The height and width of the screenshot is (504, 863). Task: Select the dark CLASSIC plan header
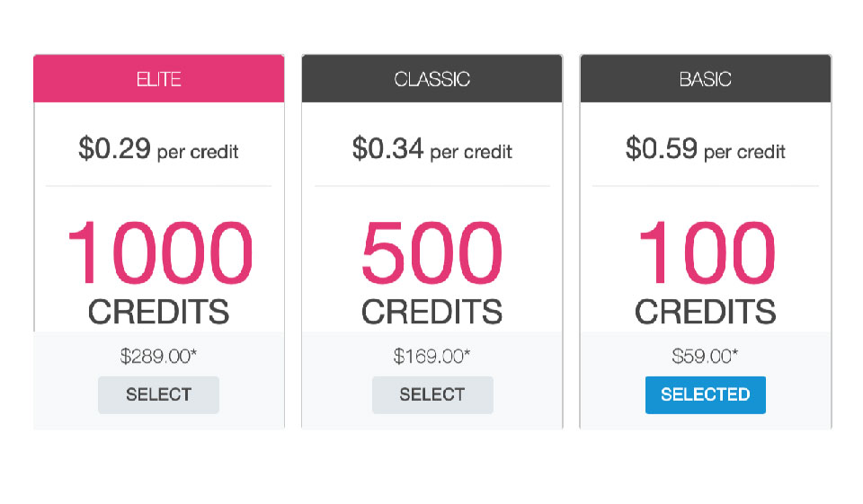click(431, 79)
